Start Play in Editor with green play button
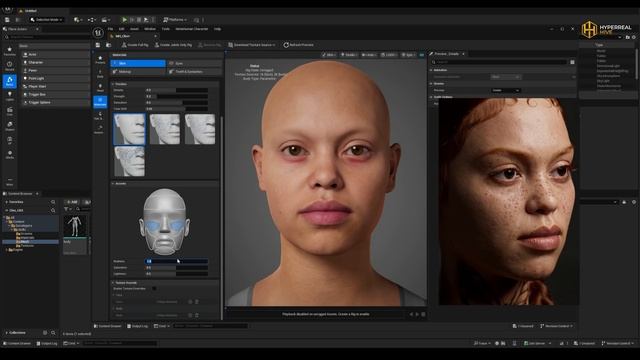 coord(124,20)
